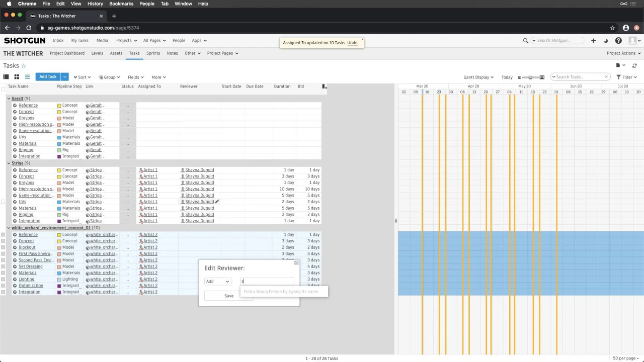Undo the Assigned To update

point(352,43)
